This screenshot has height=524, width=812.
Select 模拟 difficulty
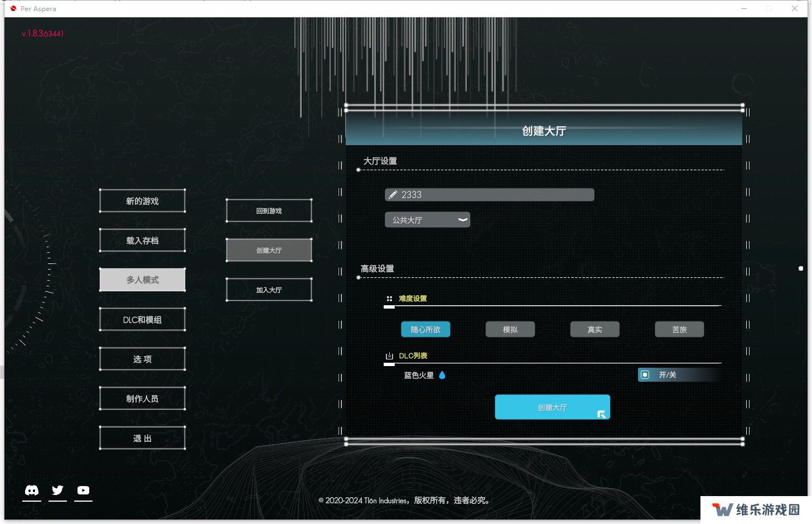[510, 330]
